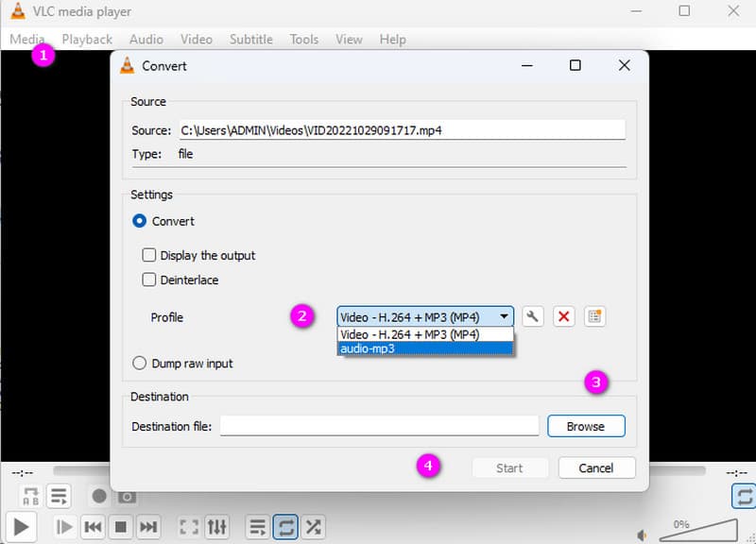
Task: Select the Random playback shuffle icon
Action: click(314, 527)
